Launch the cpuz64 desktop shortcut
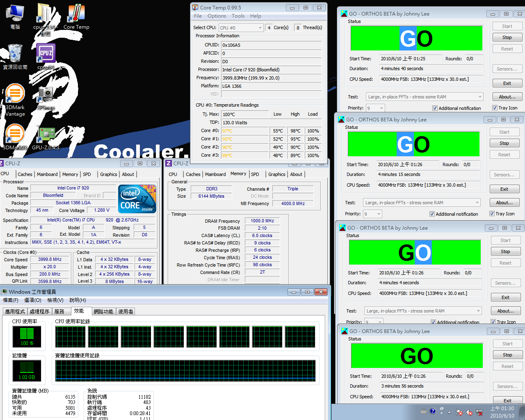Viewport: 525px width, 420px height. coord(46,57)
